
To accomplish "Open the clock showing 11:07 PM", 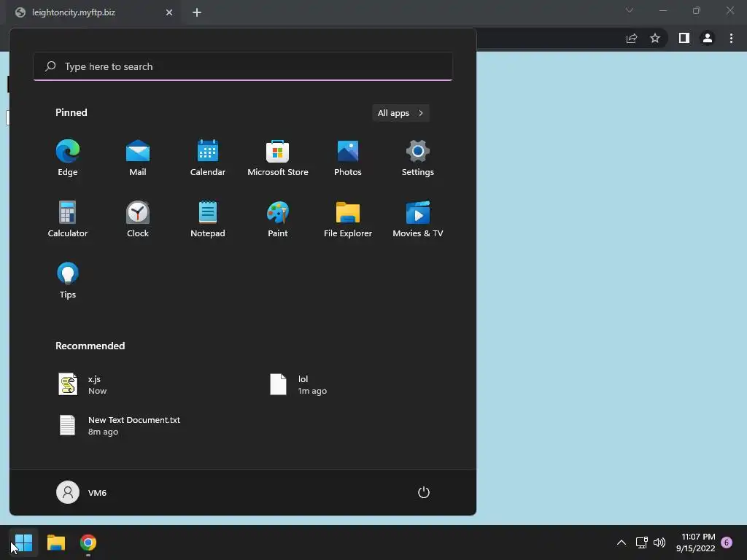I will (x=695, y=542).
